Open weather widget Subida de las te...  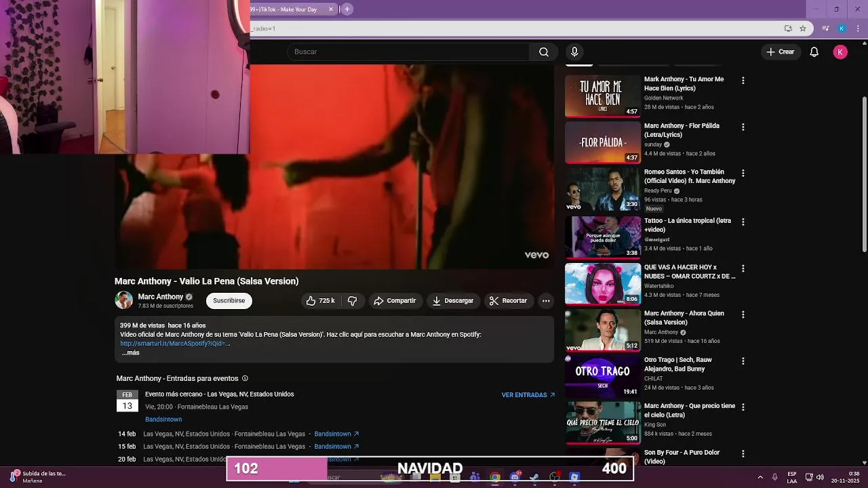[37, 477]
